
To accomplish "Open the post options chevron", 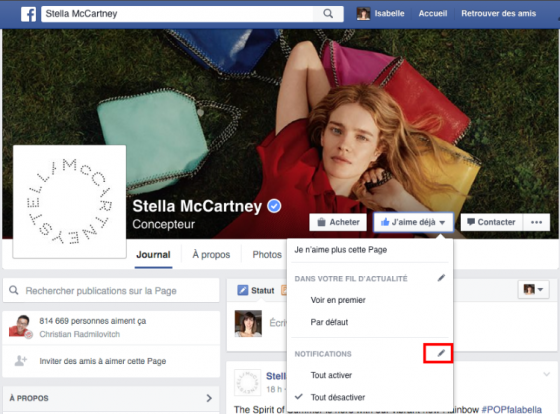I will point(546,374).
